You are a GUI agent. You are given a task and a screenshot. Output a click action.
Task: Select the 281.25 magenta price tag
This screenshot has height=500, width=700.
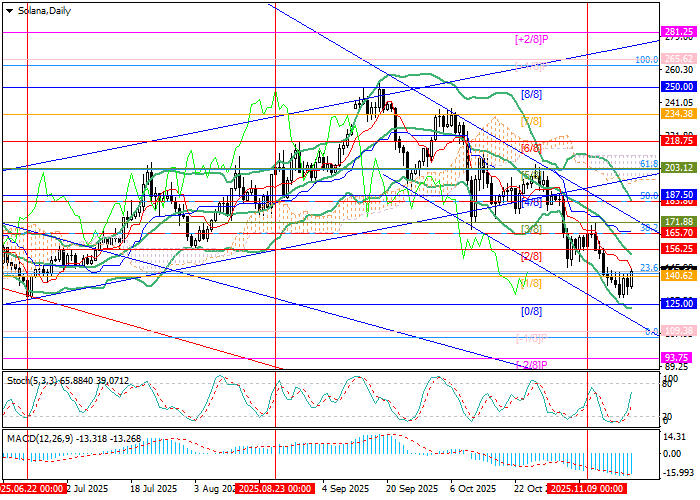[678, 32]
